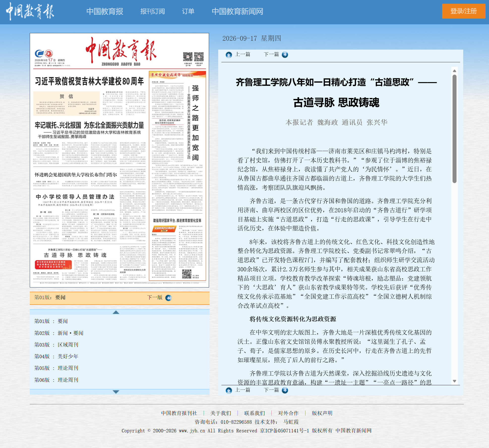The image size is (489, 448).
Task: Click the date 2026-09-17 星期四
Action: (x=252, y=38)
